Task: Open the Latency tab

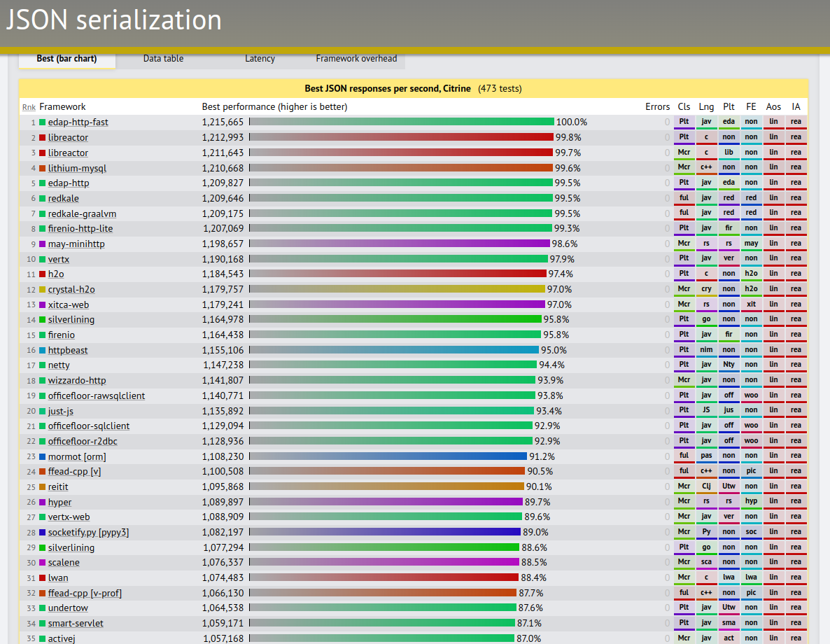Action: tap(260, 59)
